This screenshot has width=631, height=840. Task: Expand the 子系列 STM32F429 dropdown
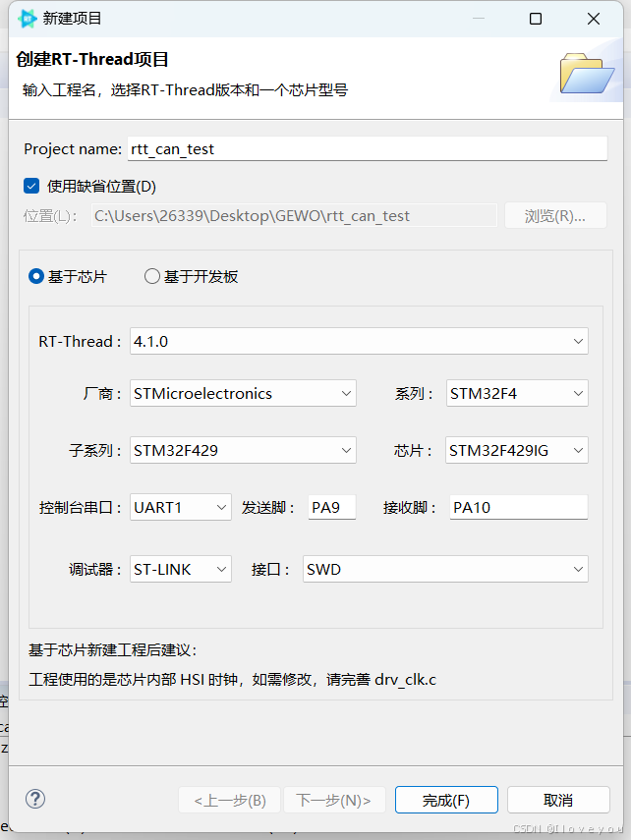click(243, 450)
